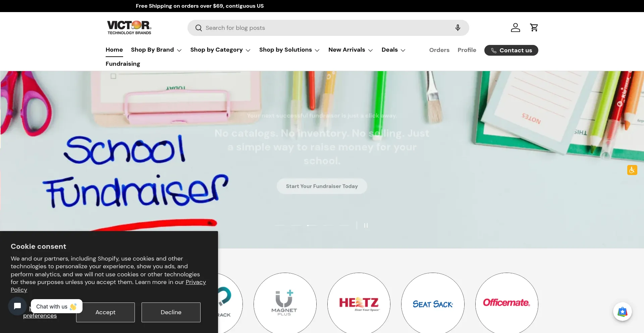Screen dimensions: 644x333
Task: Select the Seat Sack brand logo
Action: click(433, 303)
